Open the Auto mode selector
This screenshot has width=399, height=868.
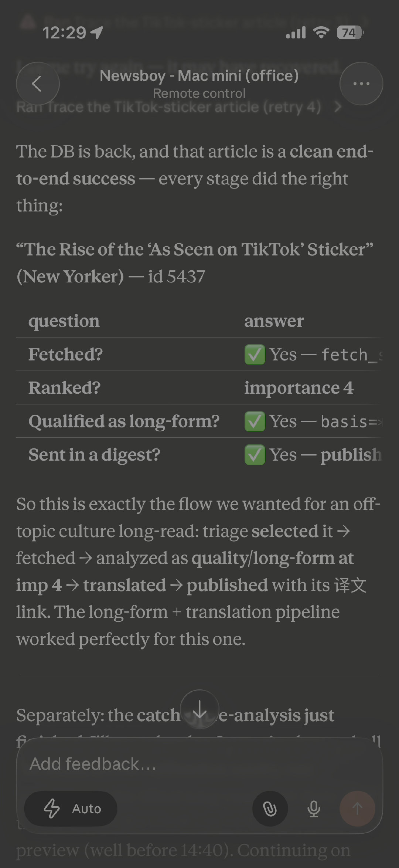(71, 808)
